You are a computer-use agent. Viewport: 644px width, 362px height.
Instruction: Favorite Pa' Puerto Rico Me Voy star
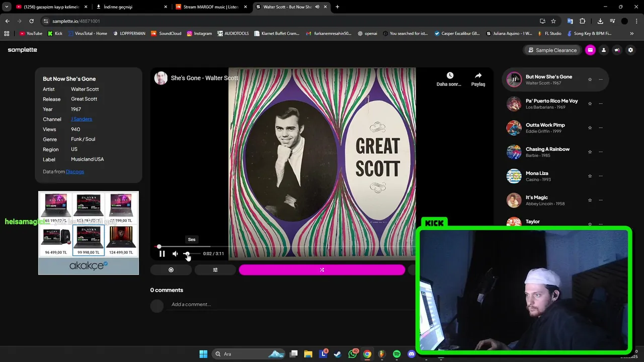[x=590, y=104]
